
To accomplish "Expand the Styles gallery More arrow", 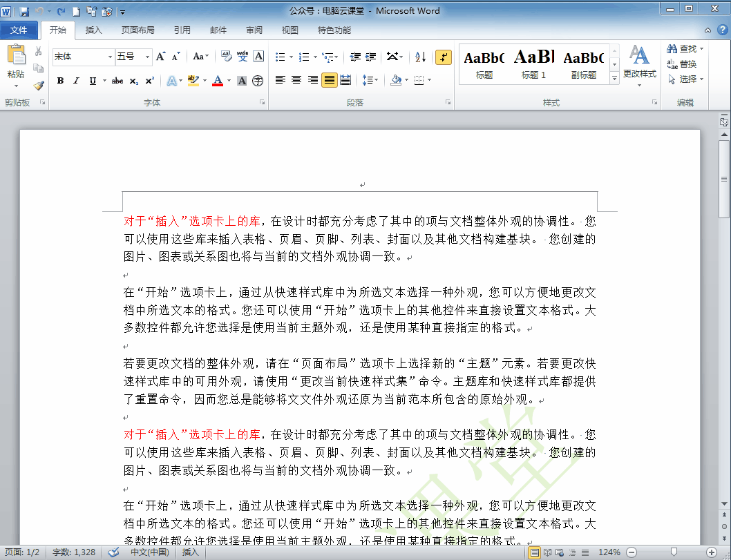I will [614, 78].
